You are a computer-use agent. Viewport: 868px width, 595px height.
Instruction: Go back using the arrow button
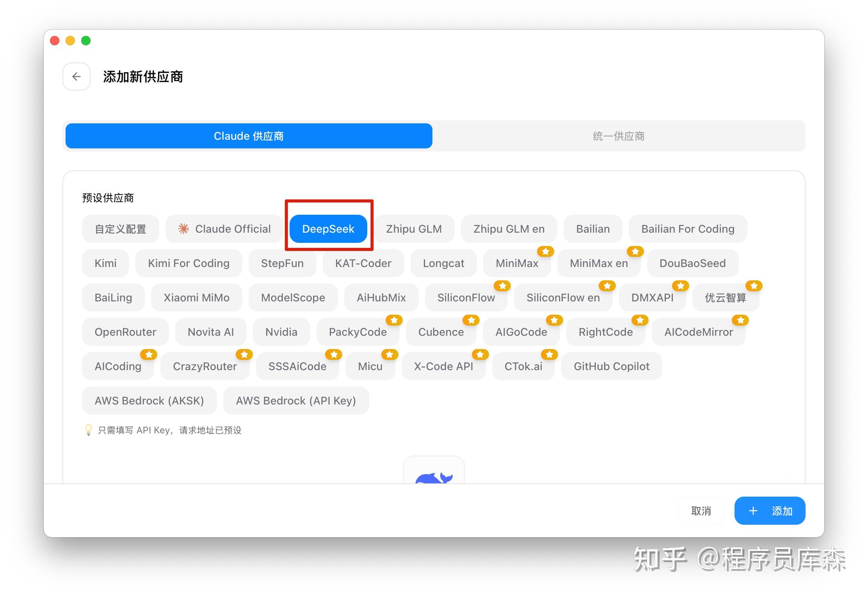pyautogui.click(x=76, y=77)
